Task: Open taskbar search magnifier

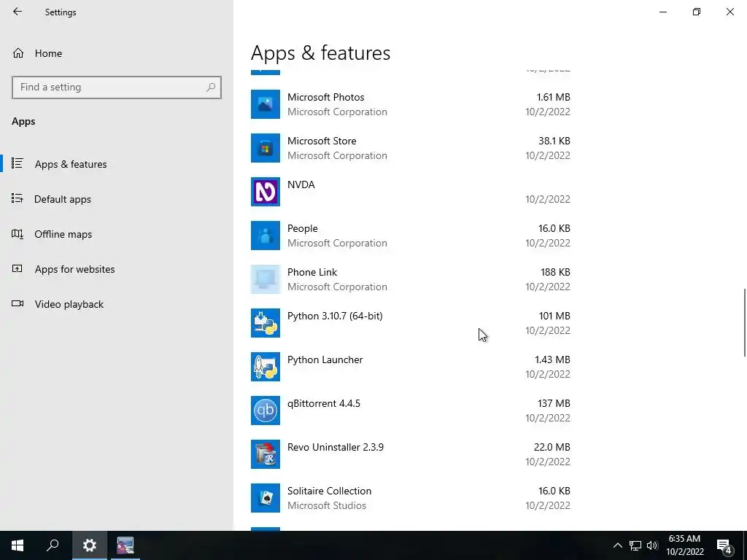Action: [53, 545]
